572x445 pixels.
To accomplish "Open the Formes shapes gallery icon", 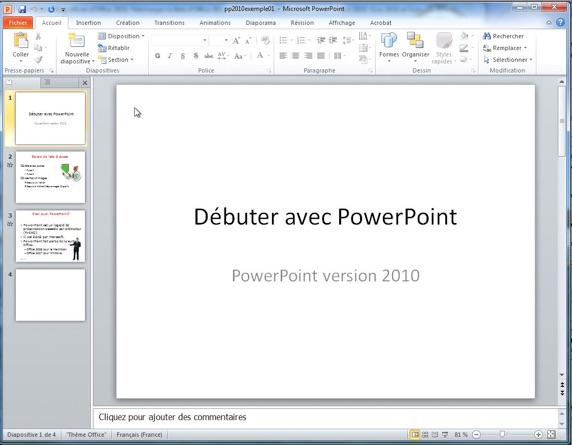I will pos(389,40).
